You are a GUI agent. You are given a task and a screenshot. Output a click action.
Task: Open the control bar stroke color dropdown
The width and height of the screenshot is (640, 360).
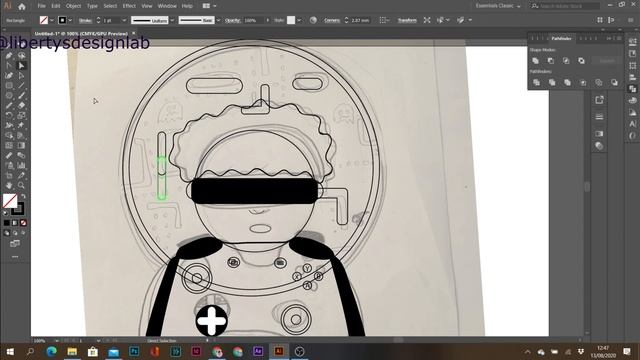pos(70,20)
